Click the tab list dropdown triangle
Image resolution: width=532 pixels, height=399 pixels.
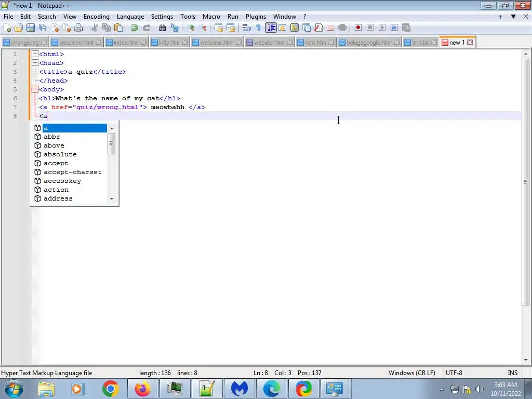pyautogui.click(x=513, y=17)
